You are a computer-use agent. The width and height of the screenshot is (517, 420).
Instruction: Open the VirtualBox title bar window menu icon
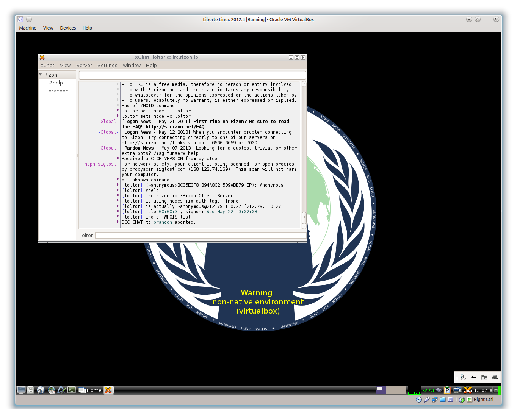tap(20, 19)
